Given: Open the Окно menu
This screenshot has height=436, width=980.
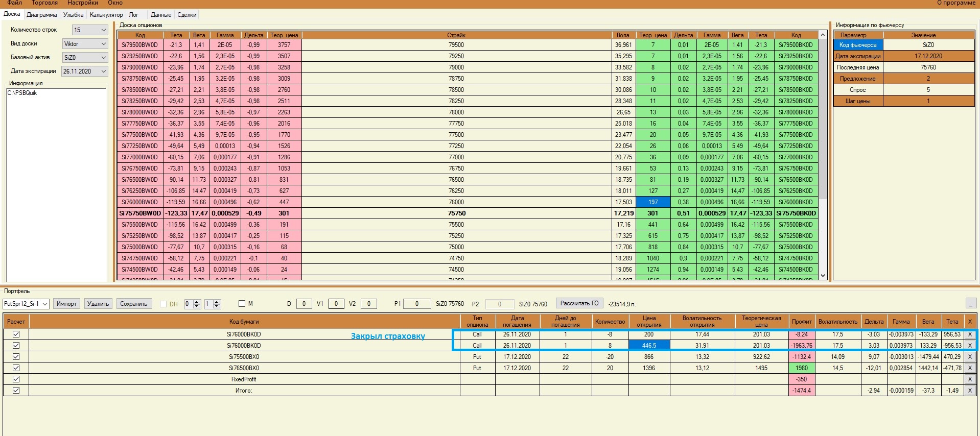Looking at the screenshot, I should pos(115,3).
